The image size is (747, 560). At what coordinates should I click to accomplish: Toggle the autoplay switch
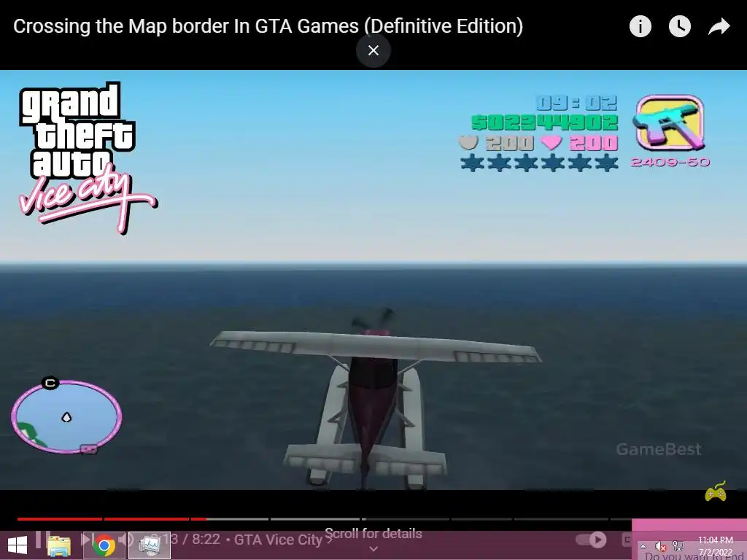click(591, 540)
